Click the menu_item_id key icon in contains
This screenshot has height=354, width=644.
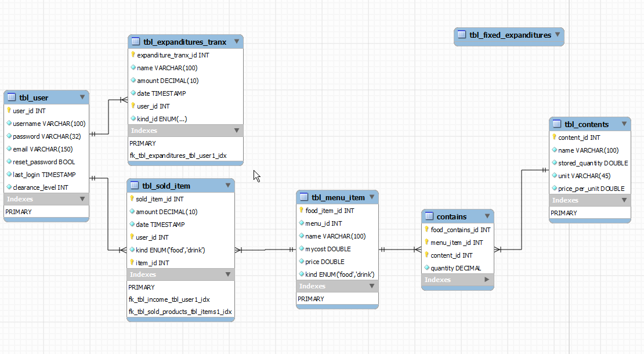427,242
